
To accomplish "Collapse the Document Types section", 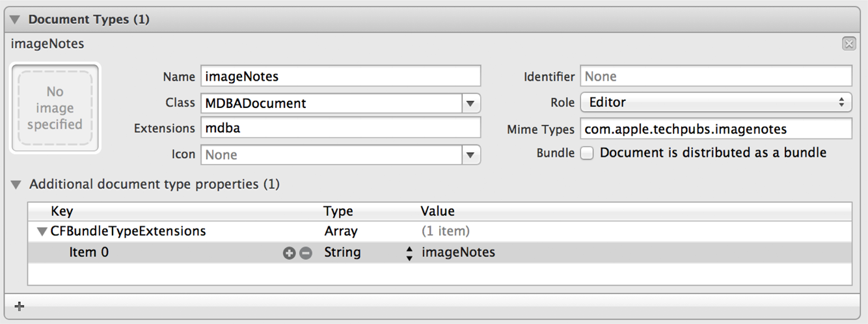I will click(16, 20).
